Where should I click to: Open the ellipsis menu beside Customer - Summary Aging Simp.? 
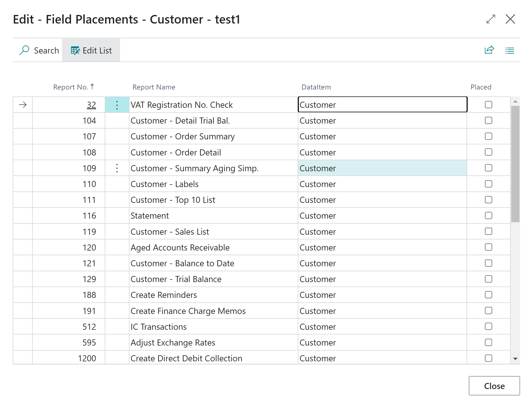coord(117,168)
